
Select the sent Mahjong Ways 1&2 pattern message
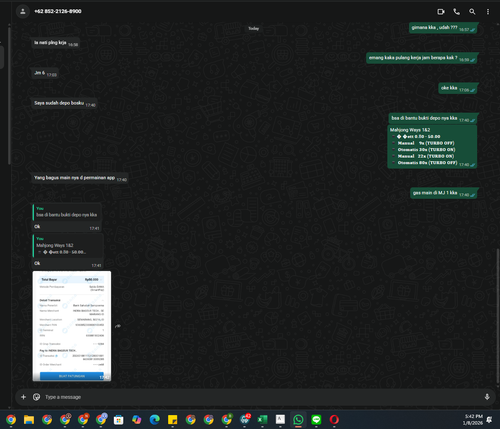[x=432, y=146]
